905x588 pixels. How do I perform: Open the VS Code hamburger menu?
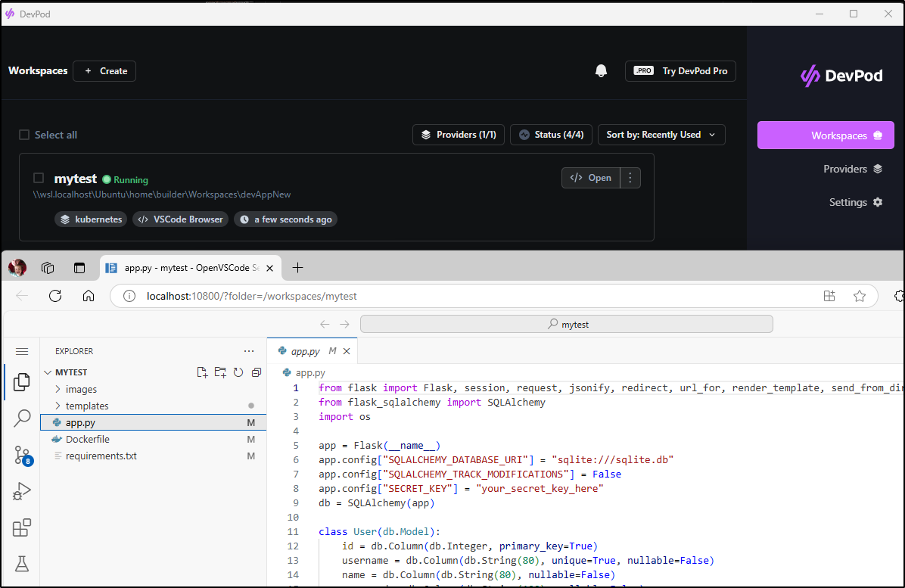22,351
